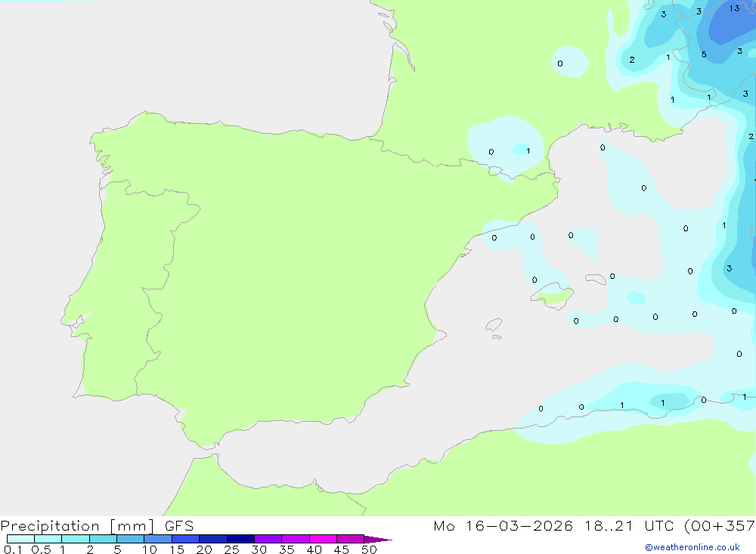Pick the legend swatch between 10 and 15
Screen dimensions: 756x554
click(x=158, y=539)
